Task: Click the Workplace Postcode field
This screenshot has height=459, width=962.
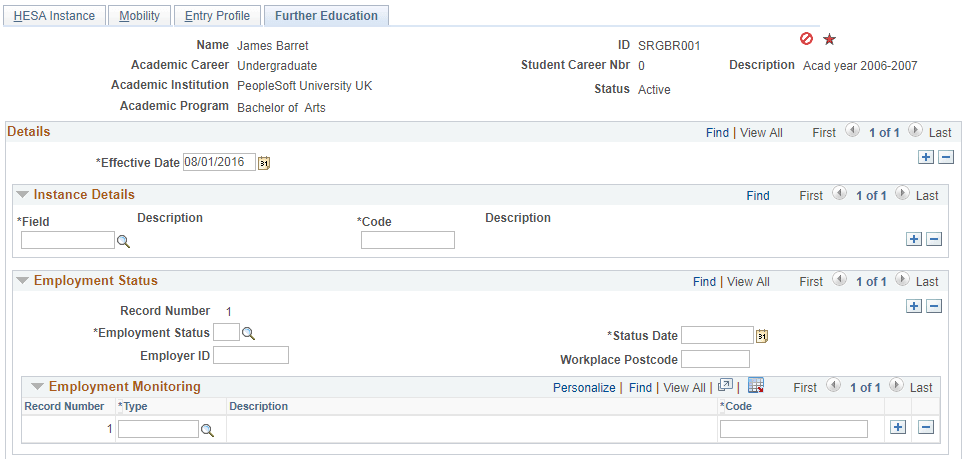Action: pos(715,359)
